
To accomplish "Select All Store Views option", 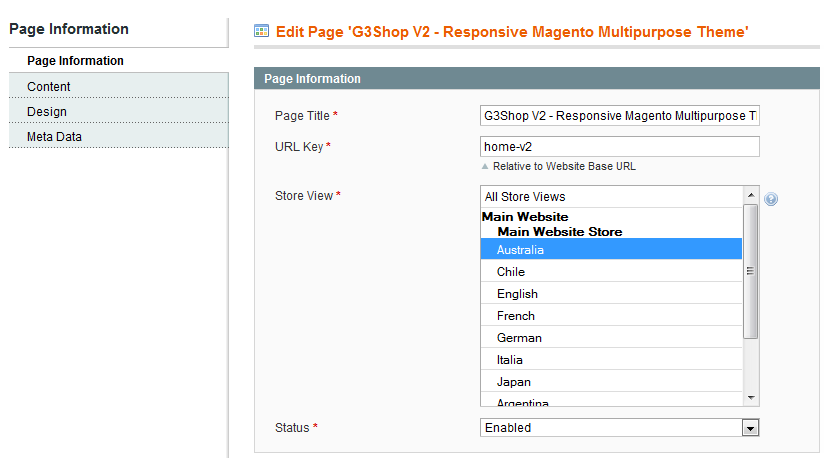I will point(611,197).
